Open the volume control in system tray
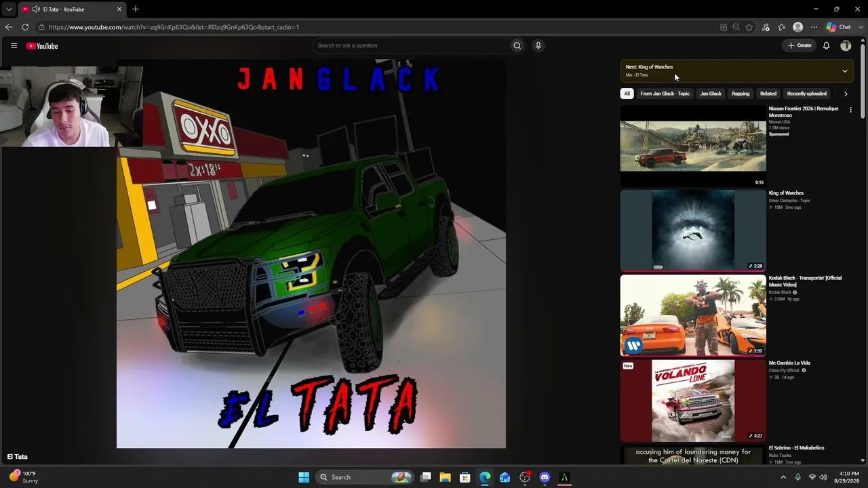This screenshot has width=868, height=488. (823, 477)
